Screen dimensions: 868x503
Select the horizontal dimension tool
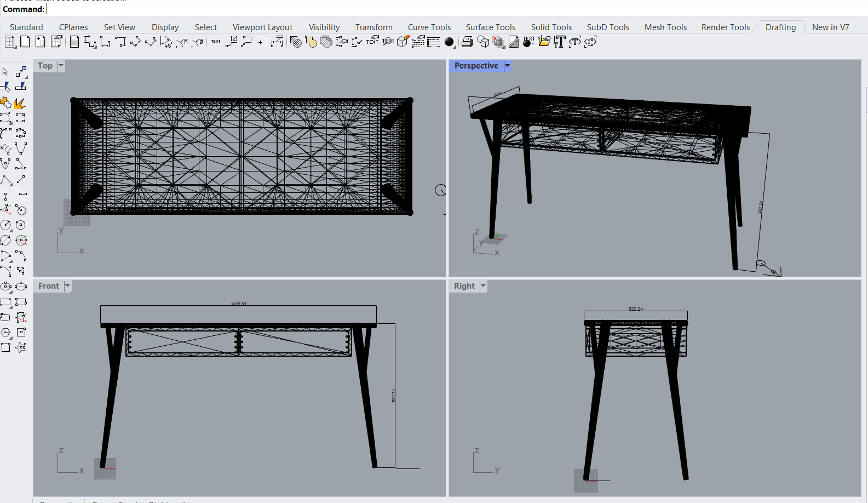105,42
